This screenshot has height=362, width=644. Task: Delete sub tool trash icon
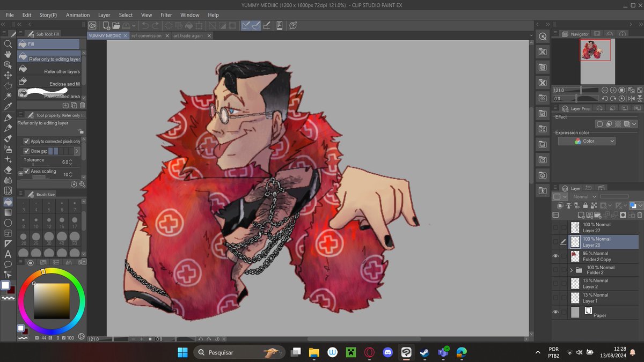[x=83, y=105]
